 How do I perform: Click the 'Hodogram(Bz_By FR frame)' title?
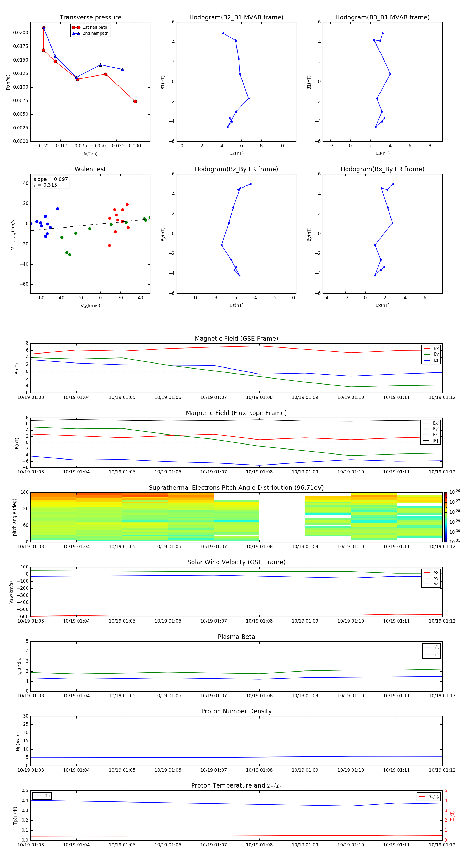tap(236, 169)
